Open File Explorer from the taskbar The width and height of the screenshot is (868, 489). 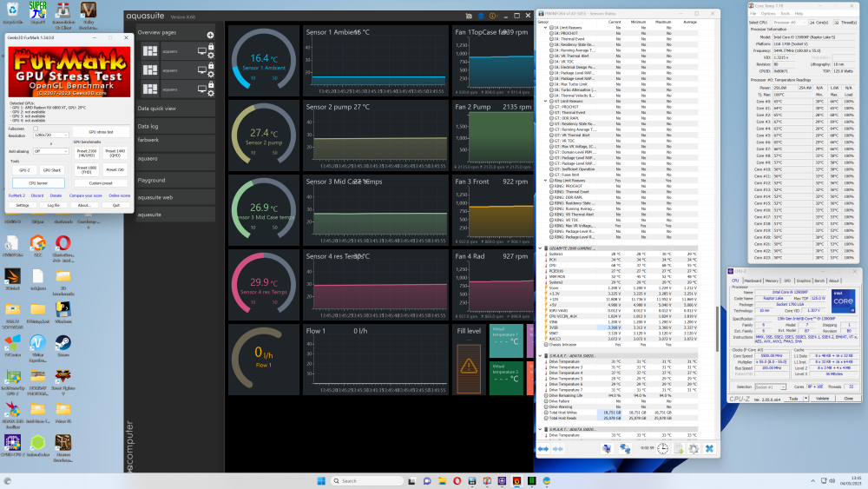point(442,480)
